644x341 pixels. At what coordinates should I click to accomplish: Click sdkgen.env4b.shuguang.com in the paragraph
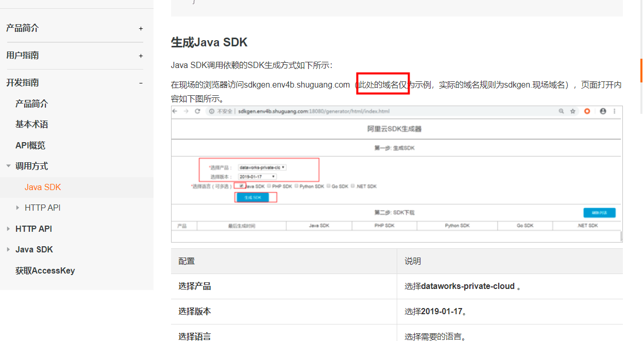[x=297, y=84]
